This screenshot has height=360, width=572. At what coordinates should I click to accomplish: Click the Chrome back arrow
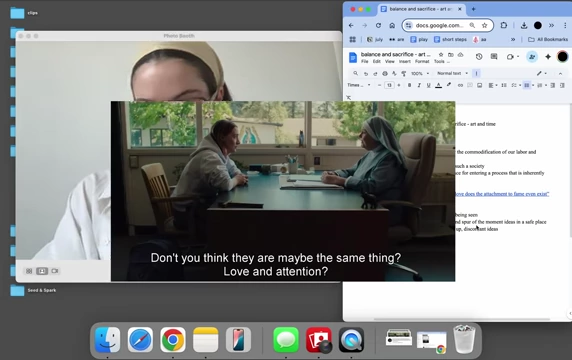tap(351, 25)
